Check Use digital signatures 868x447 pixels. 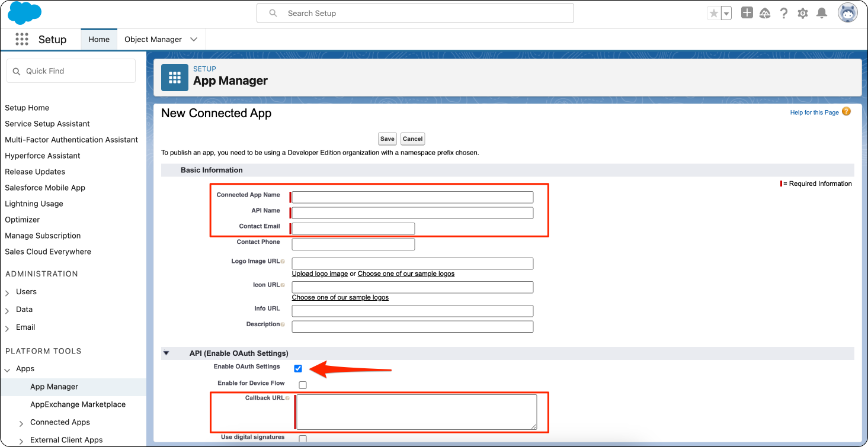point(303,439)
